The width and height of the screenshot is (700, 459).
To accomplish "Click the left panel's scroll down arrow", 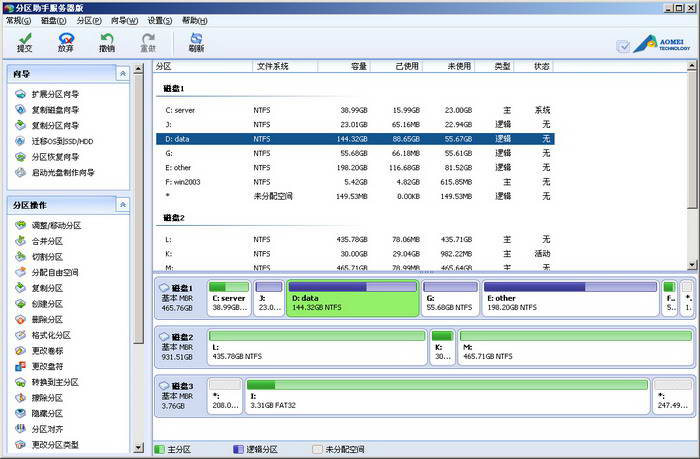I will [x=139, y=446].
